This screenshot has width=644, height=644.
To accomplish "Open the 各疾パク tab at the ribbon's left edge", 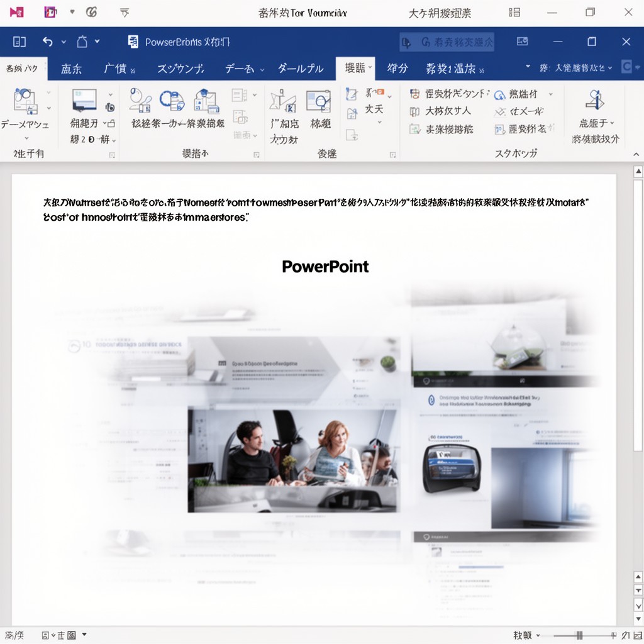I will (22, 68).
